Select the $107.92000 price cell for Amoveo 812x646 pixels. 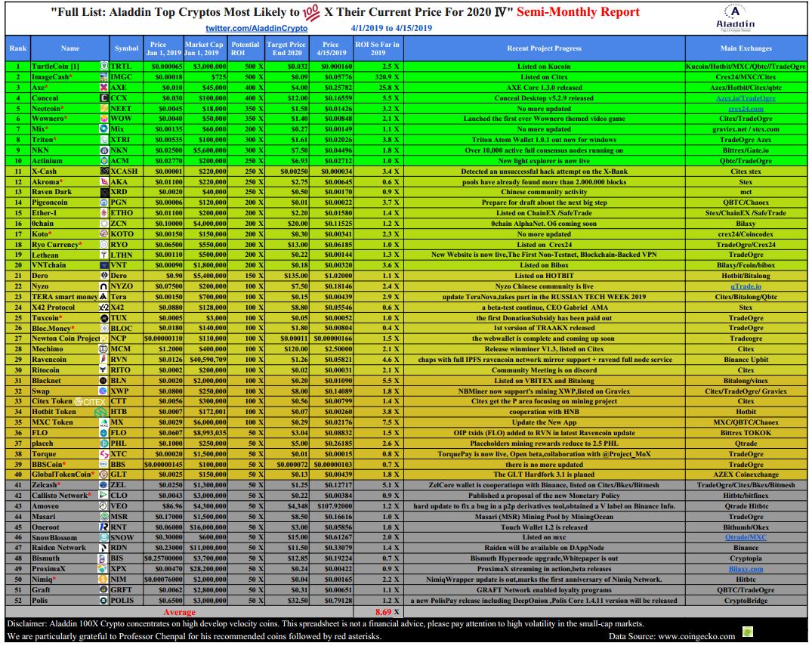tap(330, 506)
